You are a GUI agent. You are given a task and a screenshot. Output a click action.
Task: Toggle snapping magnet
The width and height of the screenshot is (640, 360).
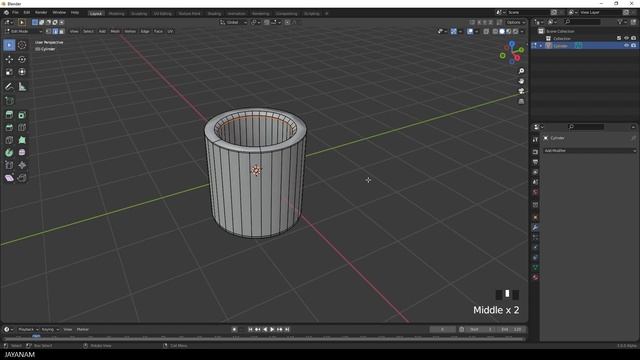pos(267,22)
